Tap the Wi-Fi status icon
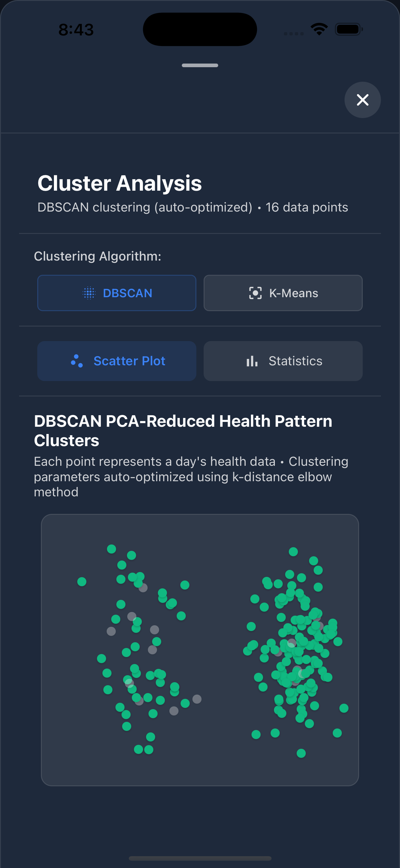 click(319, 29)
